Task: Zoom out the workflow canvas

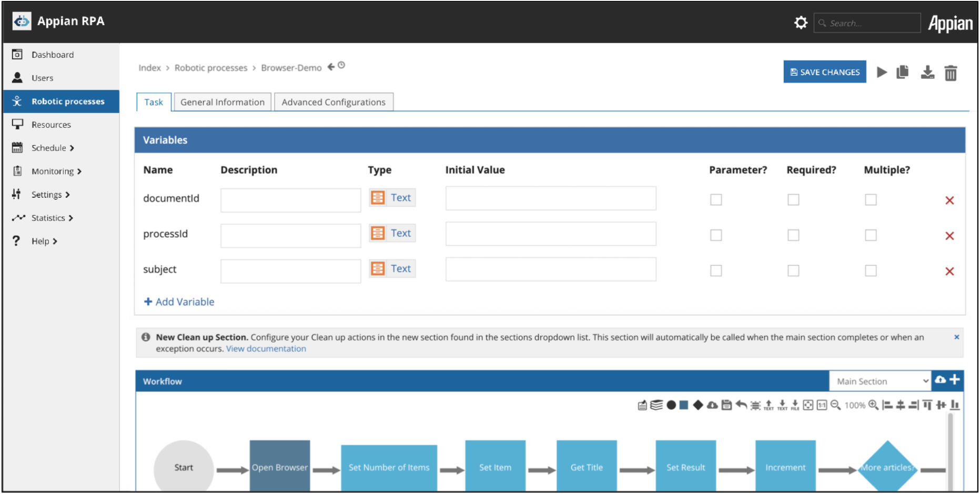Action: coord(835,405)
